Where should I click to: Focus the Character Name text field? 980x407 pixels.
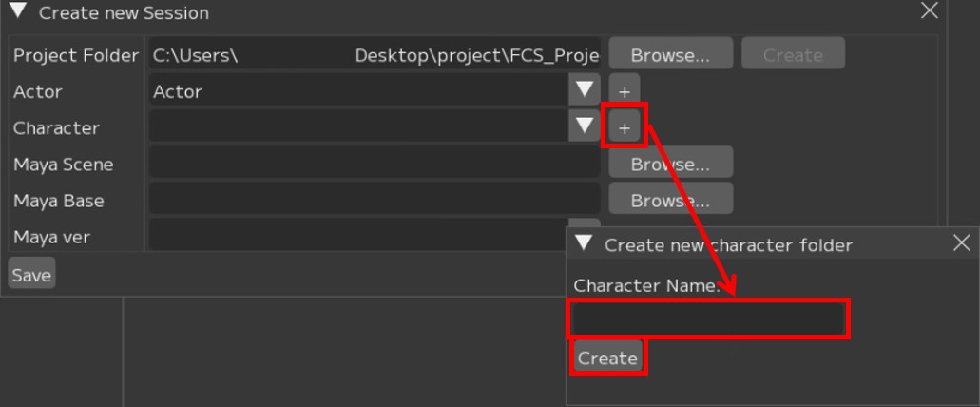coord(708,320)
